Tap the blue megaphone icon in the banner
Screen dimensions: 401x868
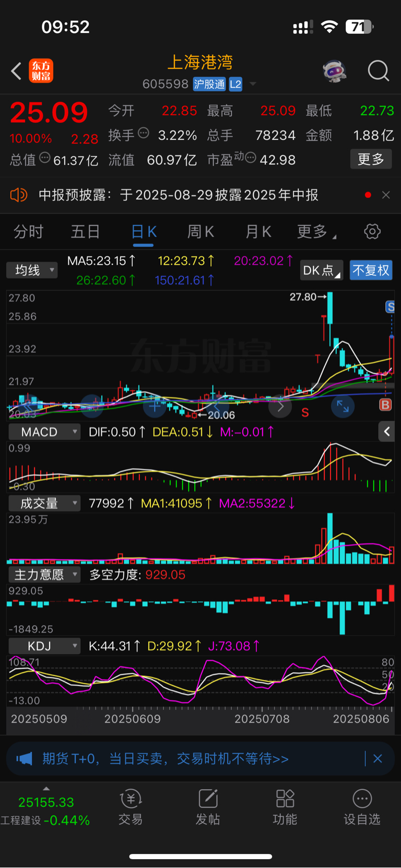point(25,758)
